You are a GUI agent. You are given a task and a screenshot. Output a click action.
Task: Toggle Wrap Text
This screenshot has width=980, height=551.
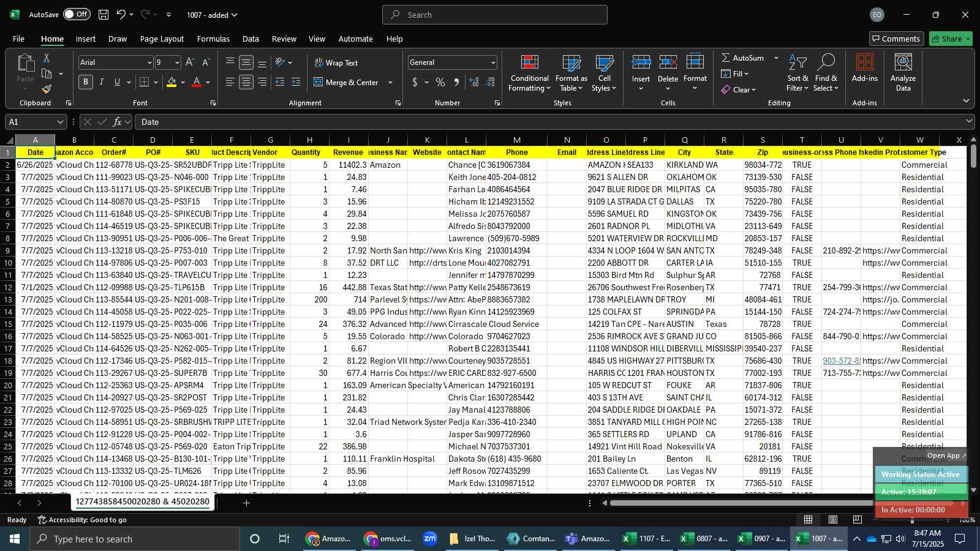coord(336,62)
